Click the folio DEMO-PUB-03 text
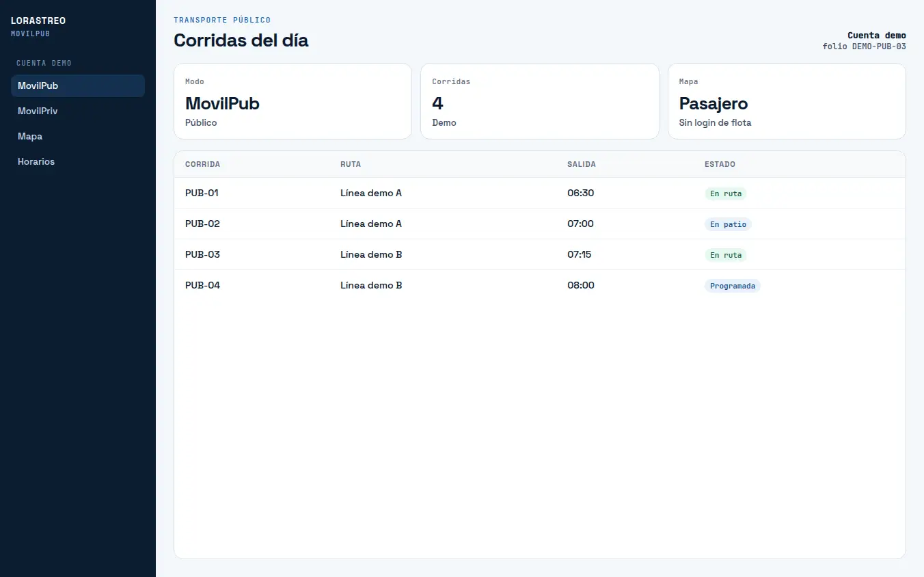The height and width of the screenshot is (577, 924). (865, 46)
